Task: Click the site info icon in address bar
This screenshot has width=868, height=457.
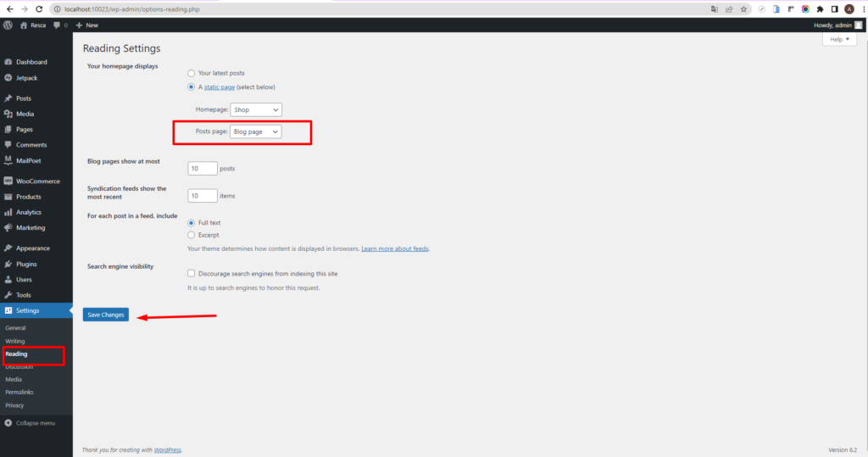Action: click(x=57, y=8)
